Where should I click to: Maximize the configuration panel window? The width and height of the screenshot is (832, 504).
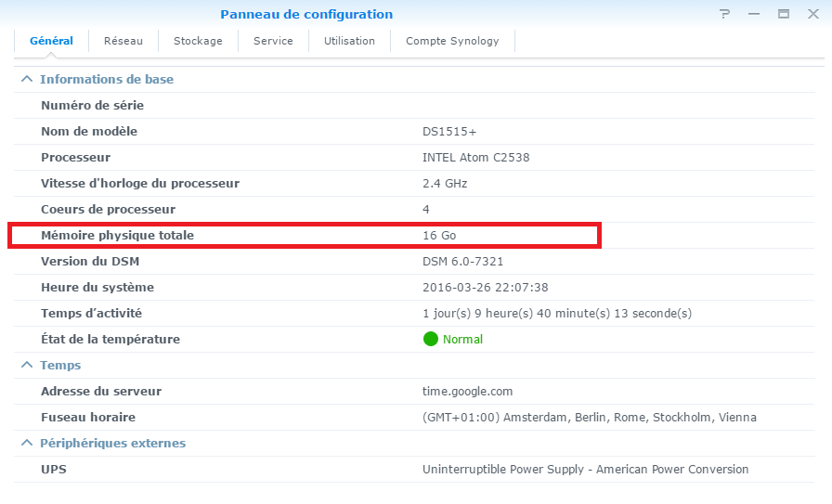pos(784,15)
